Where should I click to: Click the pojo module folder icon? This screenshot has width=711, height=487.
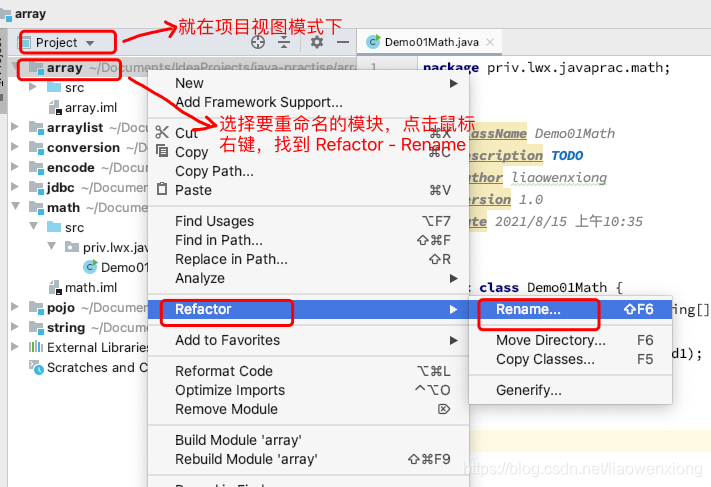36,307
